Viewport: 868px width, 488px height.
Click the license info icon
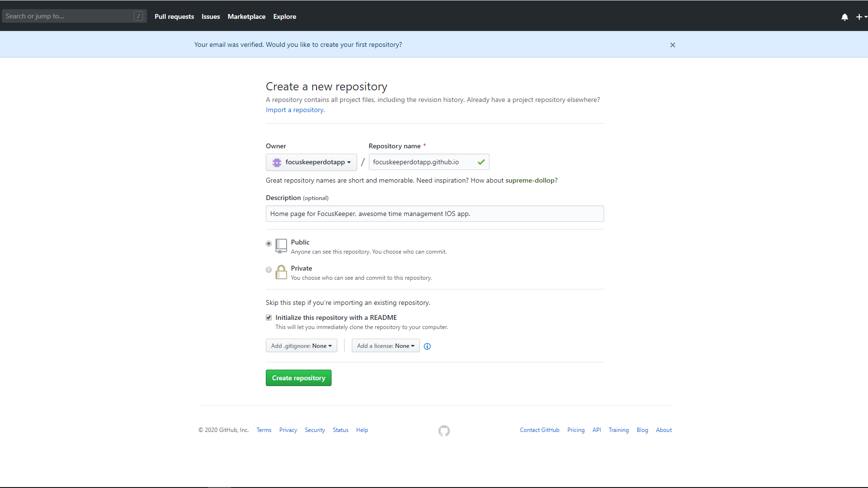[x=427, y=346]
